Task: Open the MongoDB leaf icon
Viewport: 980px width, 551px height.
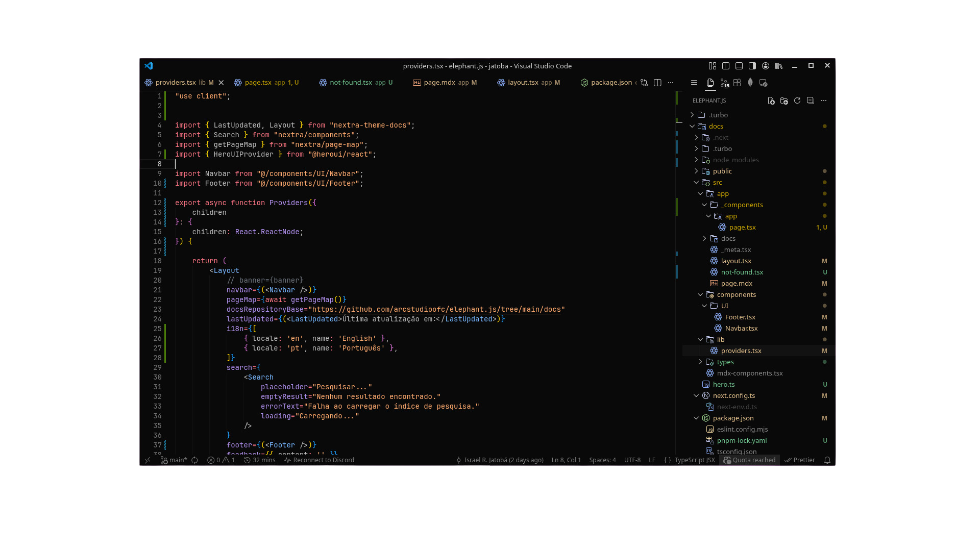Action: 750,83
